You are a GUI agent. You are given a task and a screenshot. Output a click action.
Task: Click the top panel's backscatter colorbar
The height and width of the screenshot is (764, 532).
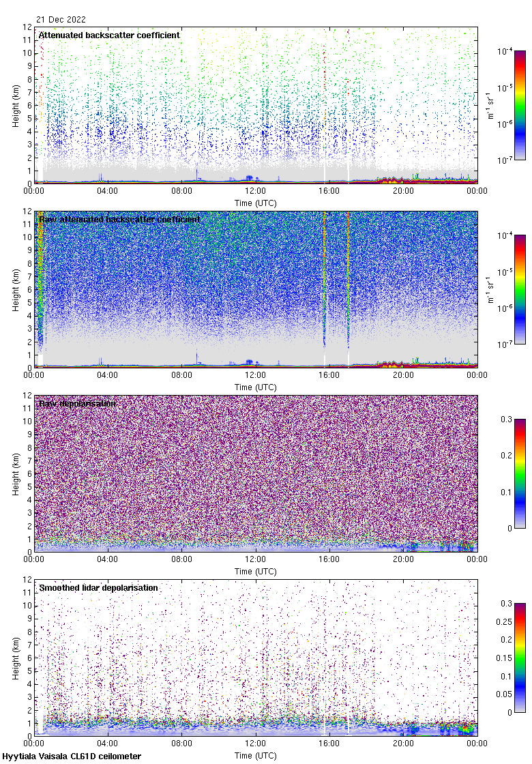coord(520,105)
